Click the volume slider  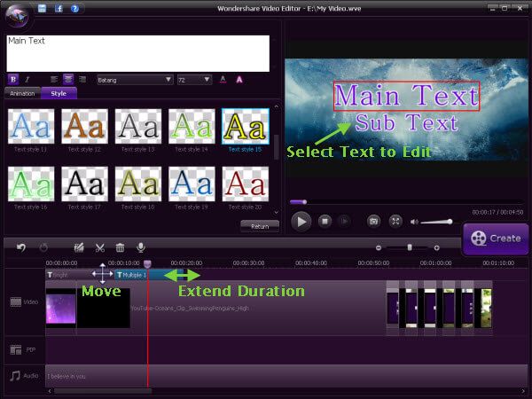coord(436,222)
